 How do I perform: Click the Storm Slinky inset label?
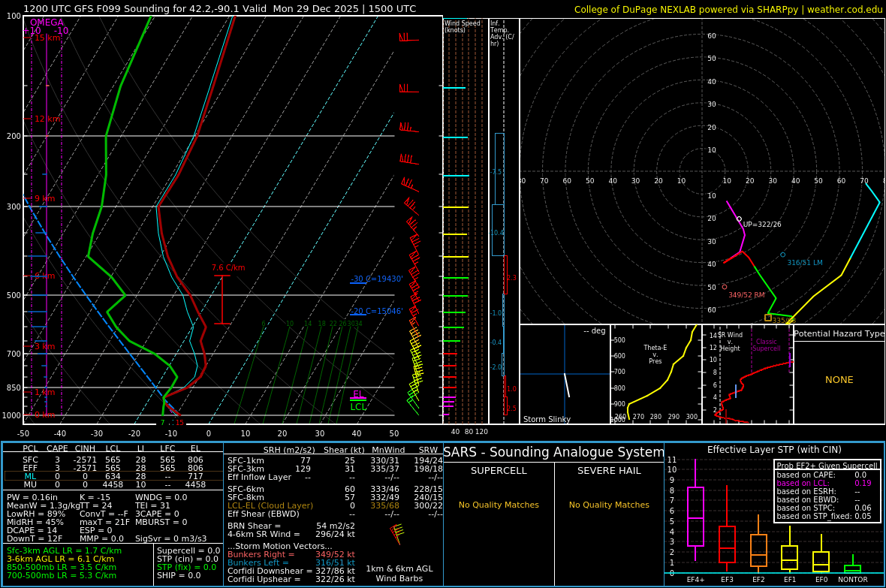(x=547, y=419)
